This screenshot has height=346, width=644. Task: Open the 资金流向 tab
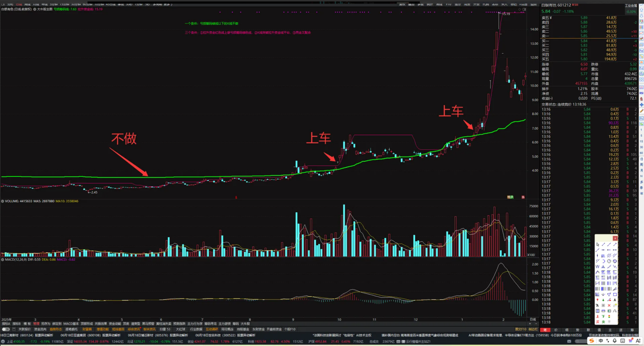click(40, 329)
